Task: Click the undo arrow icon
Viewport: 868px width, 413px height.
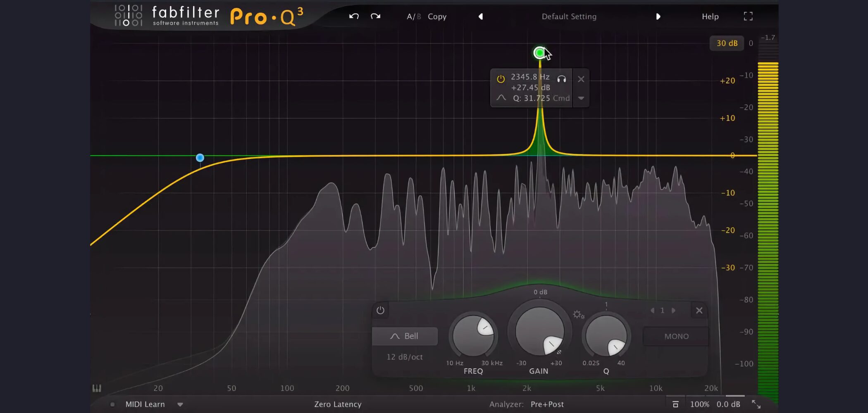Action: (354, 16)
